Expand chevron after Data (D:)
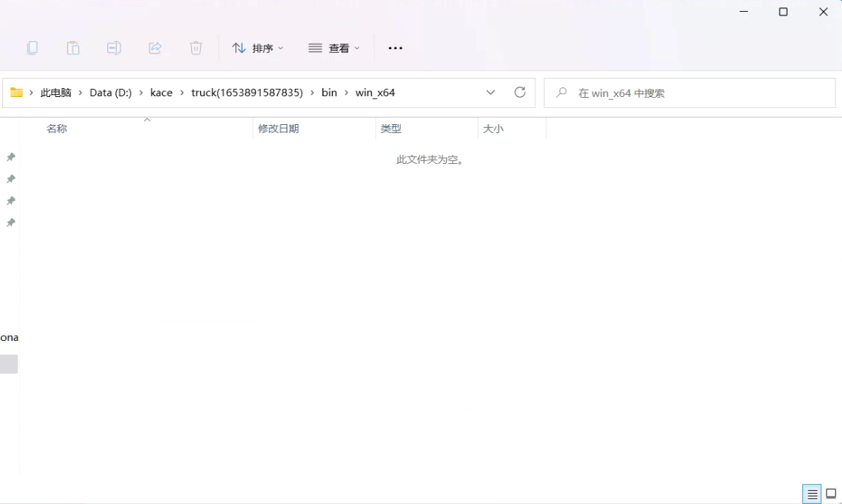This screenshot has height=504, width=842. click(x=141, y=93)
